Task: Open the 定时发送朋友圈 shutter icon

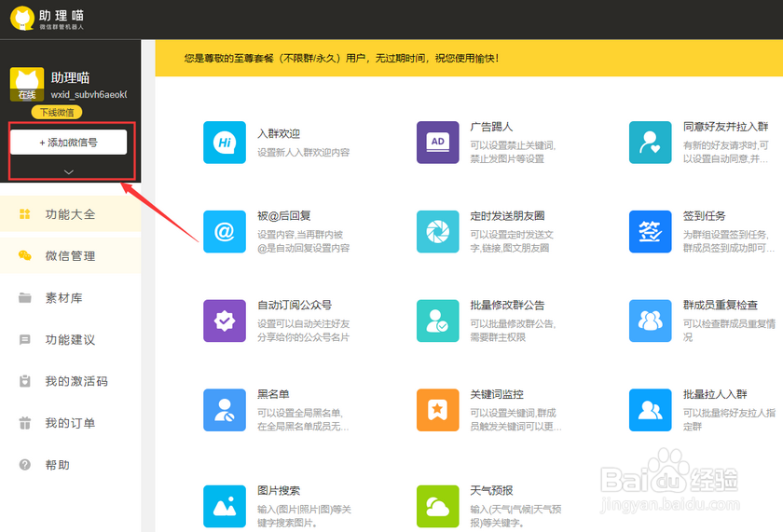Action: point(437,232)
